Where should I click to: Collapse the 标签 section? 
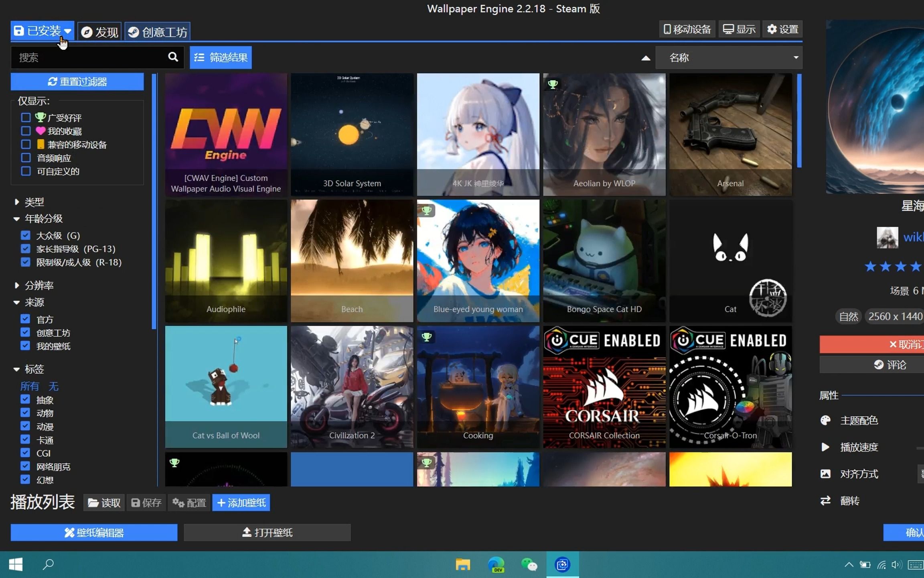(29, 369)
